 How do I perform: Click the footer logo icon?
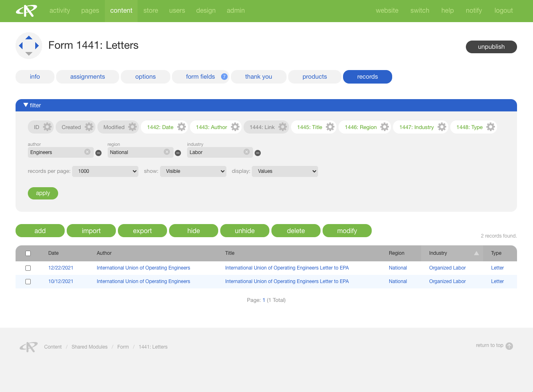28,347
